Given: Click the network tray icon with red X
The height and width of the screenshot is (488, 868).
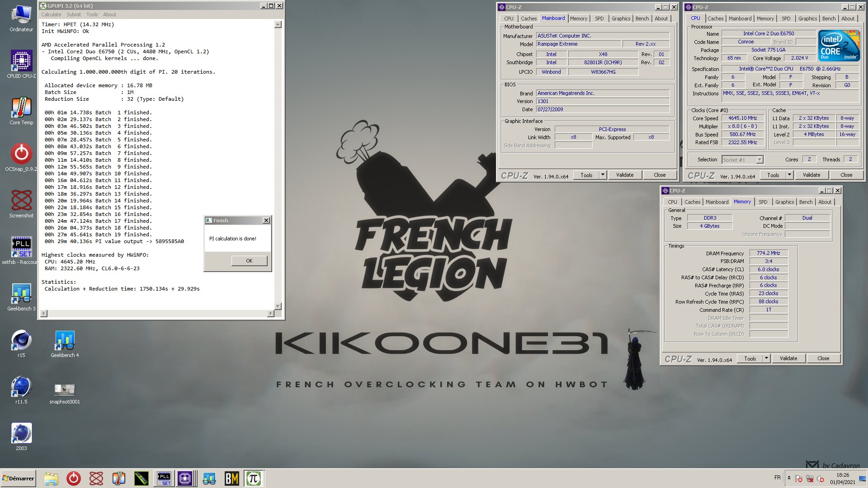Looking at the screenshot, I should pos(810,479).
